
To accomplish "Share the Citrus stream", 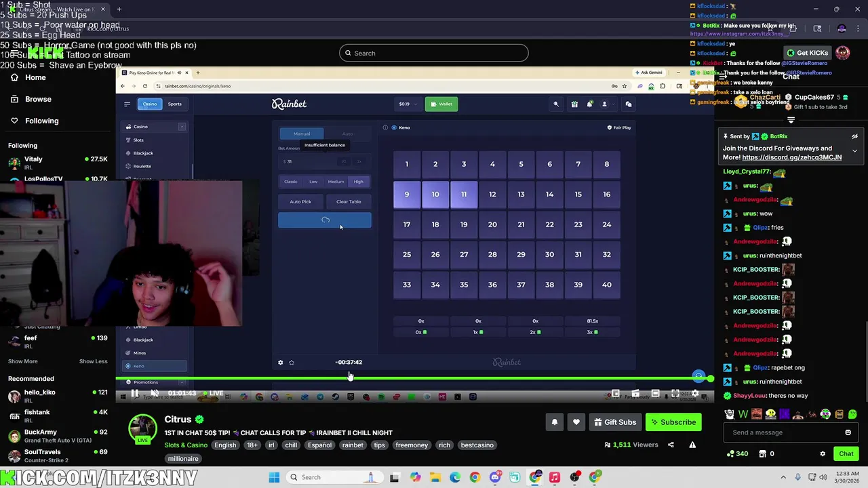I will (671, 445).
